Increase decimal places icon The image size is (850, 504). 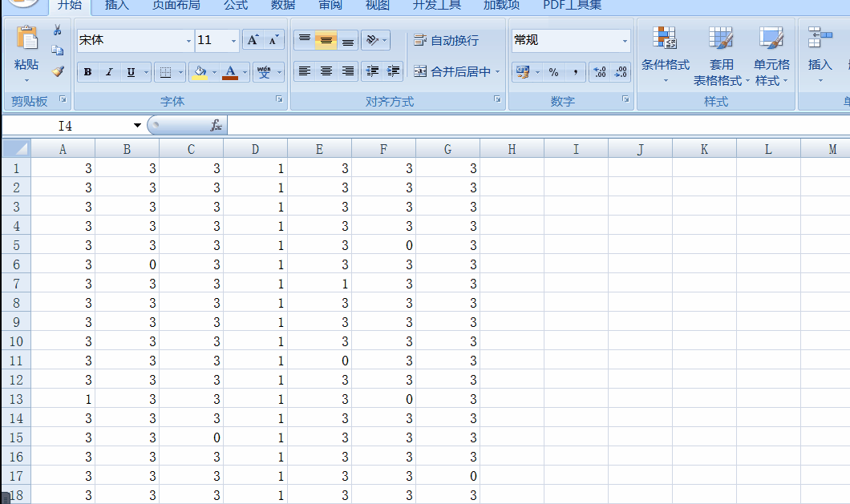coord(600,71)
